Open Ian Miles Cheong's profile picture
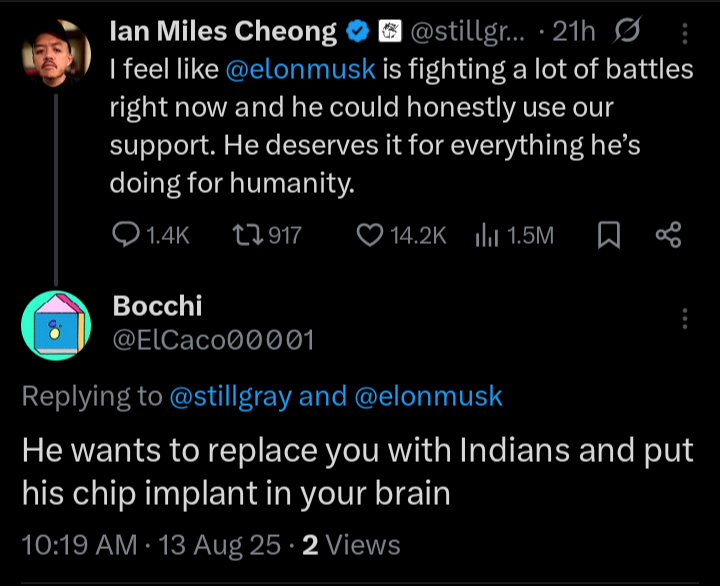Screen dimensions: 720x586 pos(54,51)
